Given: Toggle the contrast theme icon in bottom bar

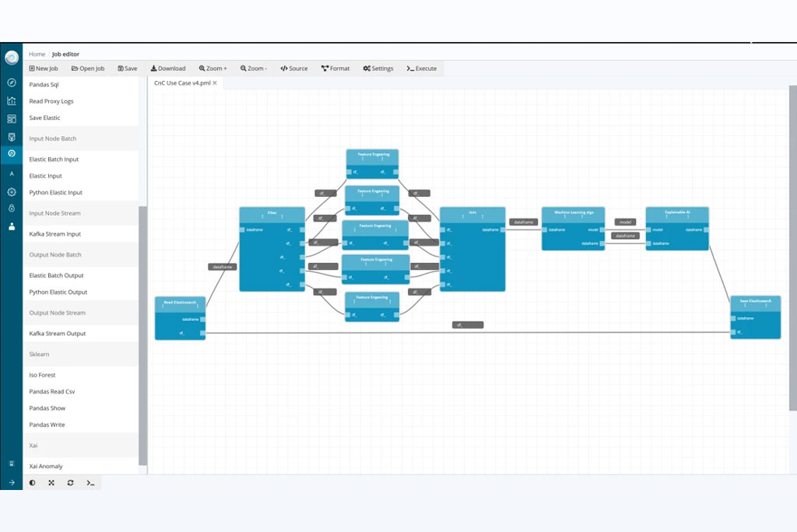Looking at the screenshot, I should coord(32,483).
